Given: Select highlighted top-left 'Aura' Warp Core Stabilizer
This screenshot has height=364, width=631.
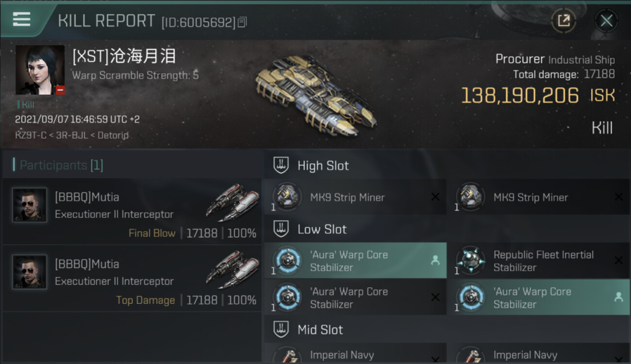Looking at the screenshot, I should coord(355,261).
